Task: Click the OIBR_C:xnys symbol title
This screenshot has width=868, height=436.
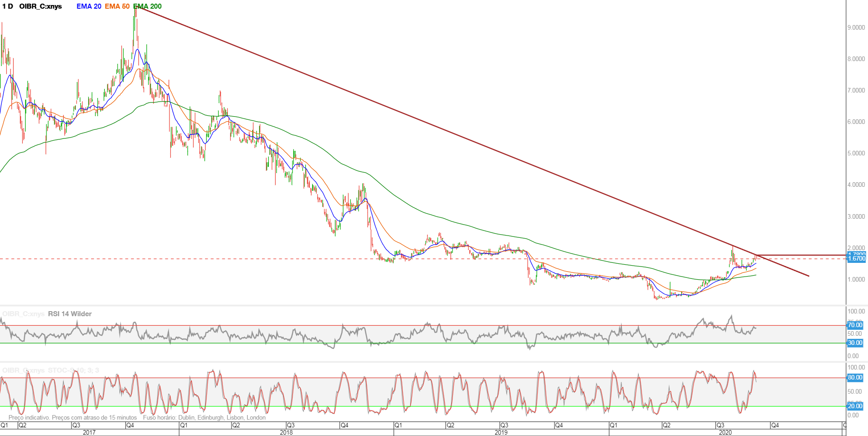Action: (x=41, y=6)
